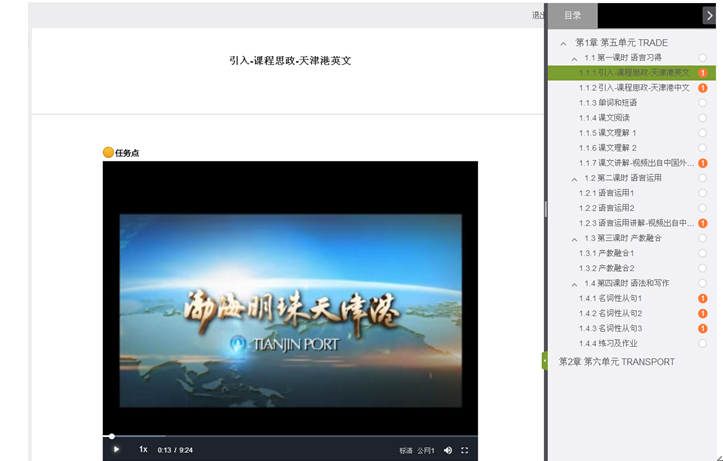Image resolution: width=723 pixels, height=461 pixels.
Task: Click the Tianjin Port video frame
Action: click(290, 310)
